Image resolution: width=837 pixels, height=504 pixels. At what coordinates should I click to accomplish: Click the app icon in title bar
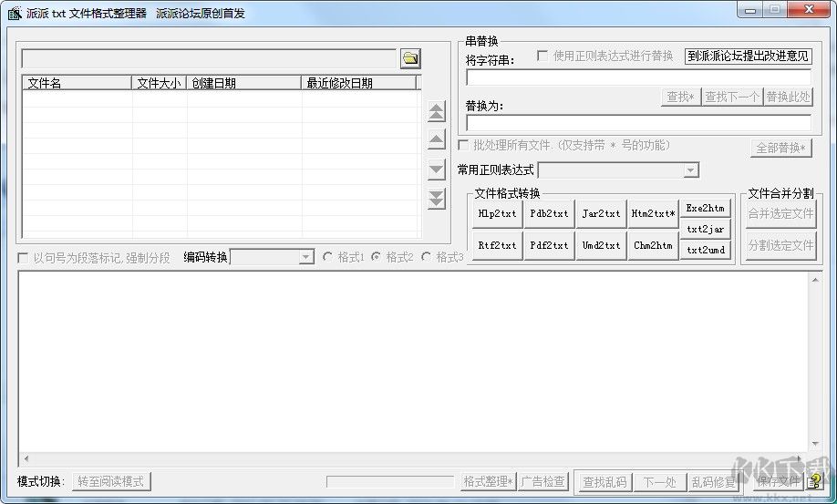[15, 13]
